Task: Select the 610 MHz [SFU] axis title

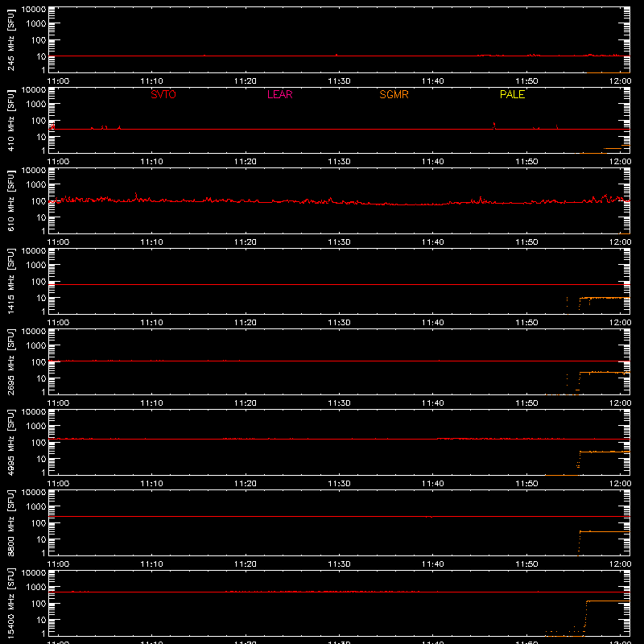Action: click(11, 200)
